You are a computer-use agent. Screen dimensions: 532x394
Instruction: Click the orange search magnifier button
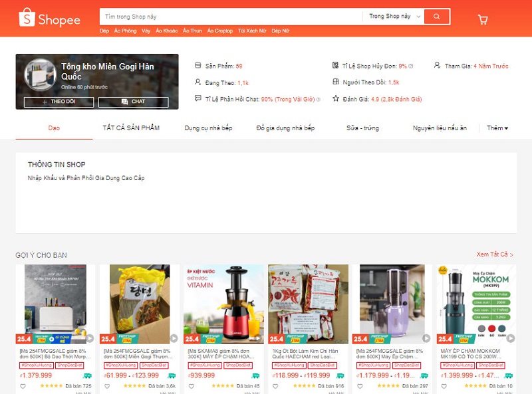[x=436, y=17]
